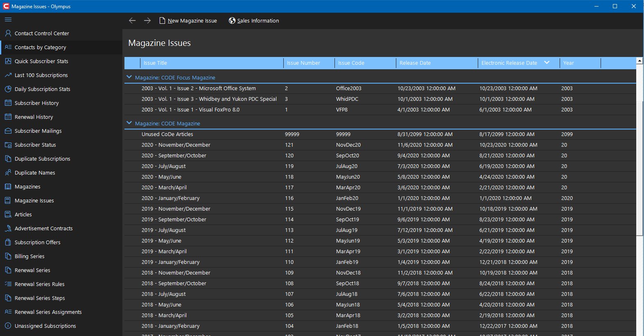Image resolution: width=644 pixels, height=336 pixels.
Task: Click the Daily Subscription Stats pie icon
Action: 8,89
